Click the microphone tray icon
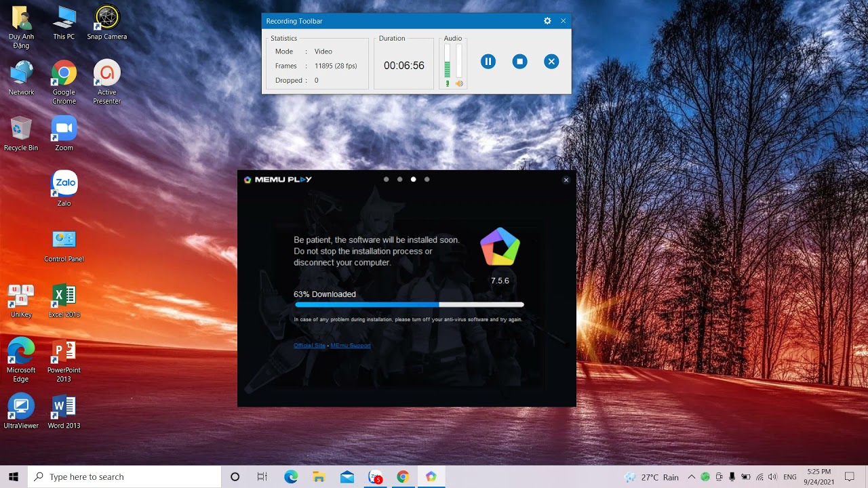 coord(732,477)
